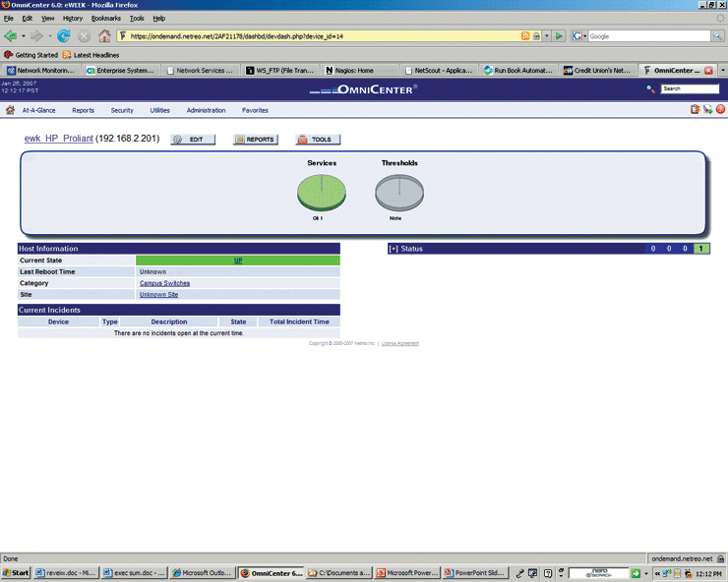Screen dimensions: 728x582
Task: Click the lock icon in address bar
Action: [x=536, y=35]
